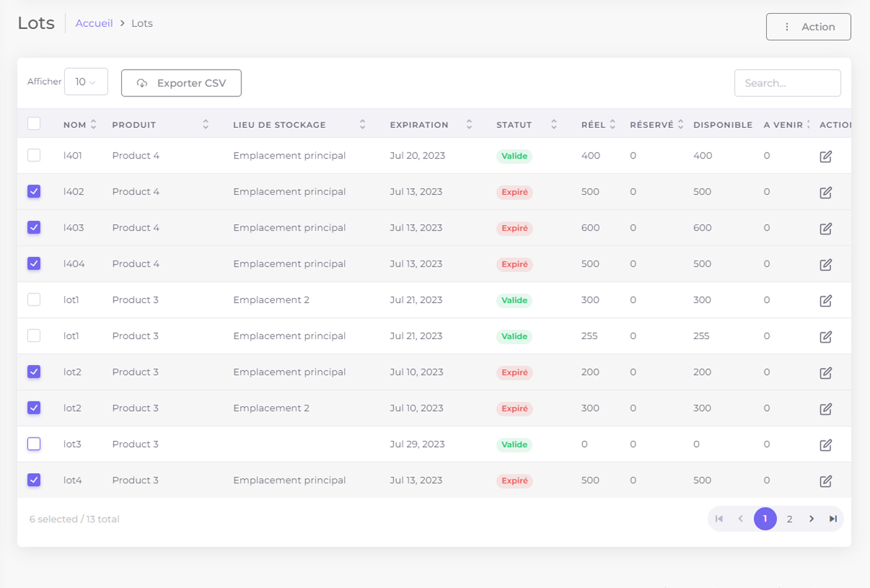Go to page 2

coord(789,519)
